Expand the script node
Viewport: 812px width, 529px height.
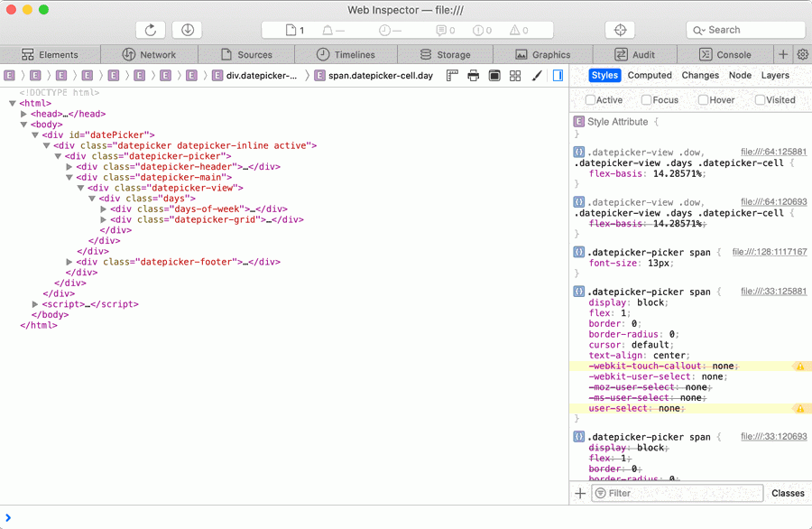tap(35, 304)
